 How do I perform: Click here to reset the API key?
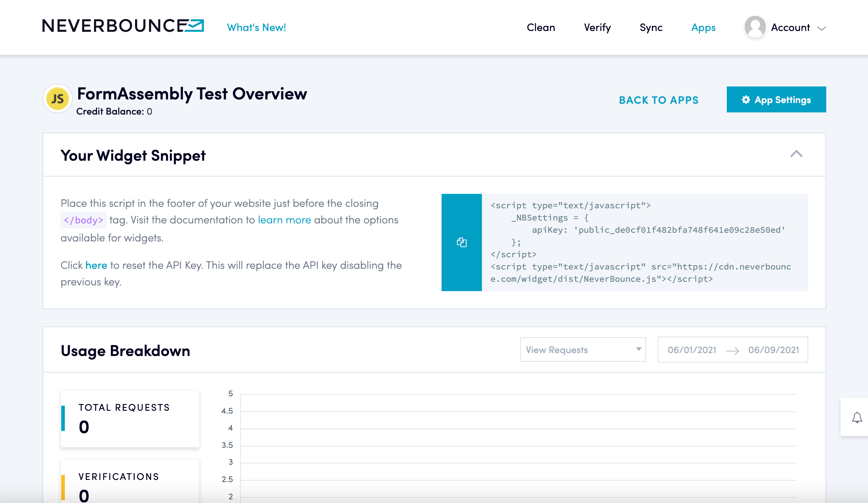[96, 265]
